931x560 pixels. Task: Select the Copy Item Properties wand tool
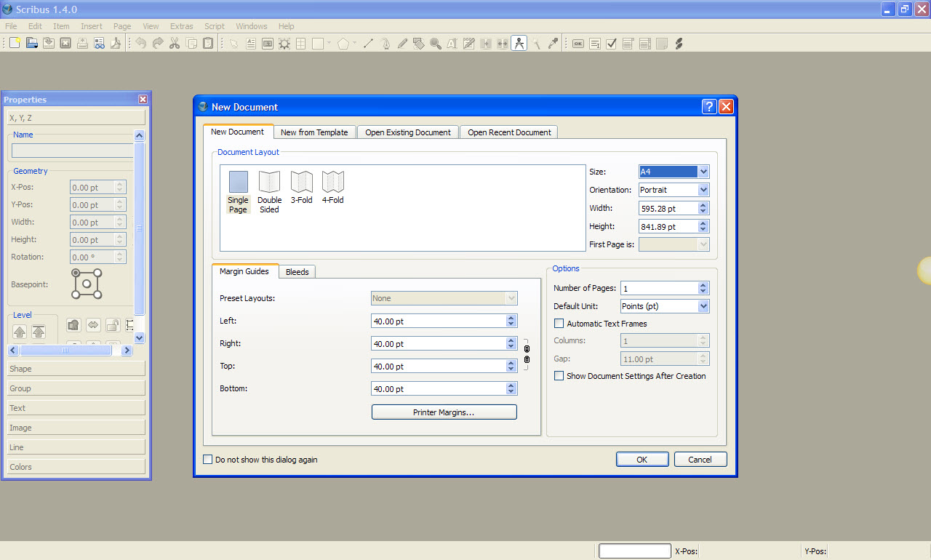point(536,43)
